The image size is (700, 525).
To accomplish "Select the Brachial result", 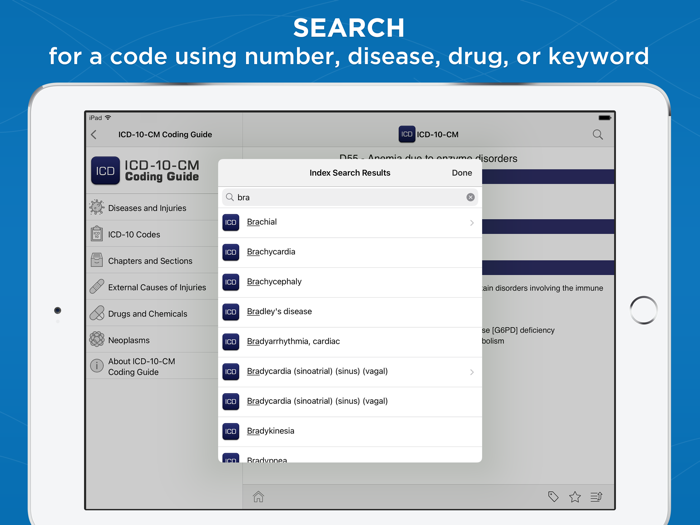I will [x=350, y=222].
